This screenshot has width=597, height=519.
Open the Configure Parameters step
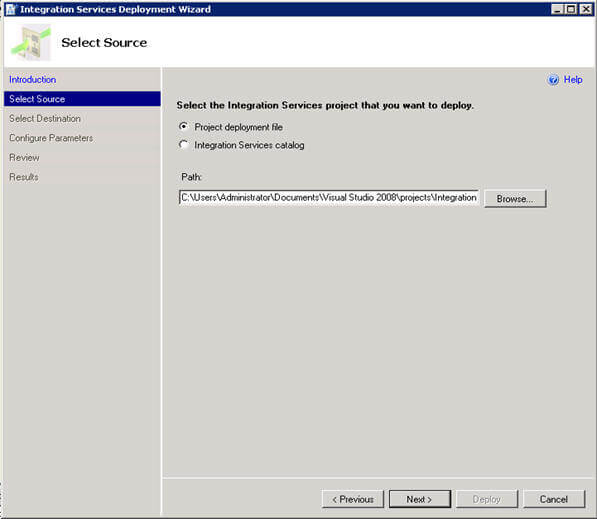click(x=51, y=138)
